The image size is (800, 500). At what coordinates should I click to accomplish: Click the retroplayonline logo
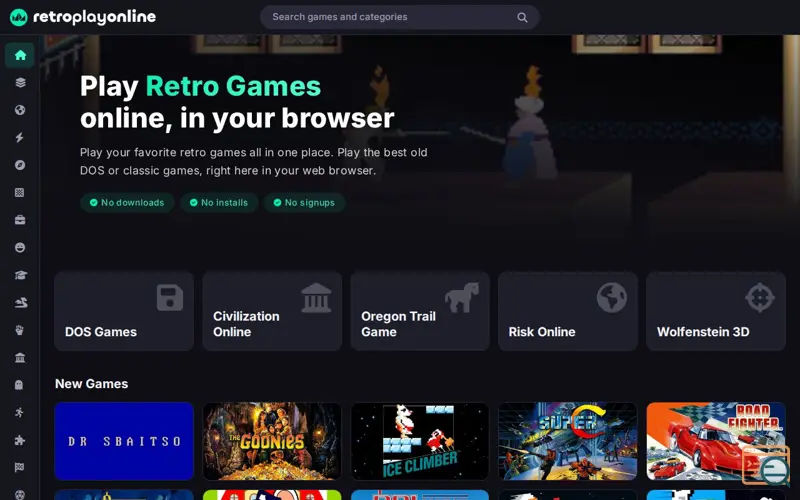(83, 17)
